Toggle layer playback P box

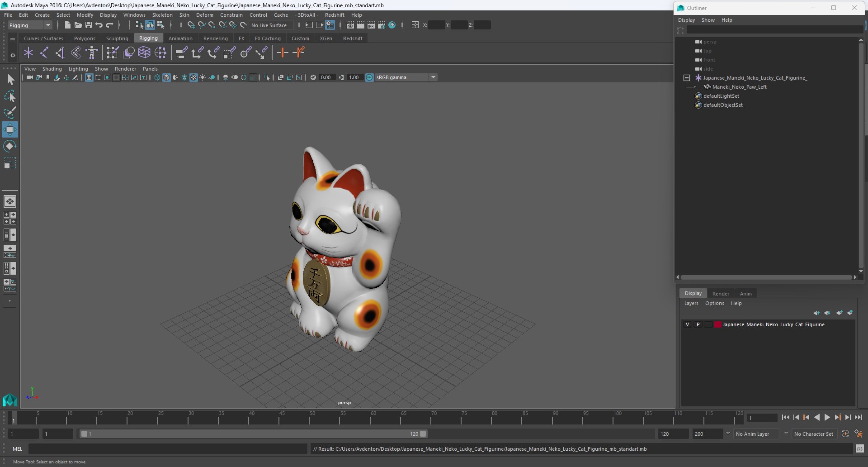[698, 324]
